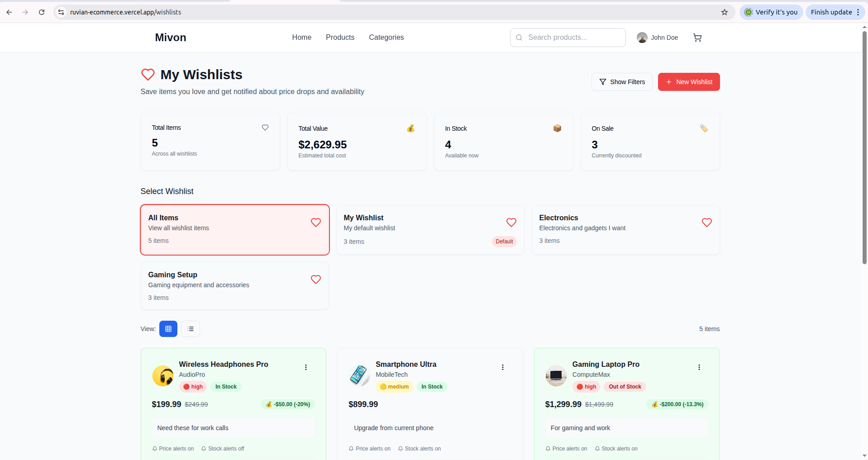Image resolution: width=868 pixels, height=460 pixels.
Task: Bookmark page with star icon
Action: (x=725, y=12)
